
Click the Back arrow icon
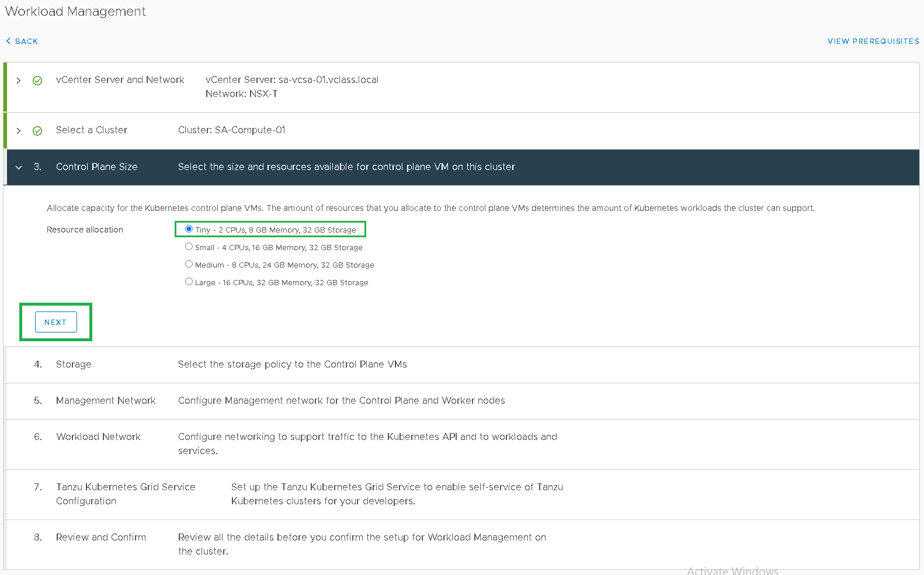pyautogui.click(x=8, y=41)
